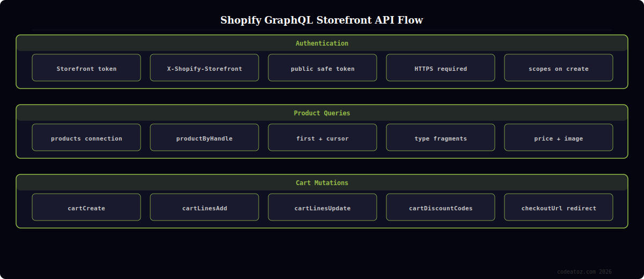This screenshot has width=644, height=279.
Task: Click the HTTPS required box
Action: [x=441, y=68]
